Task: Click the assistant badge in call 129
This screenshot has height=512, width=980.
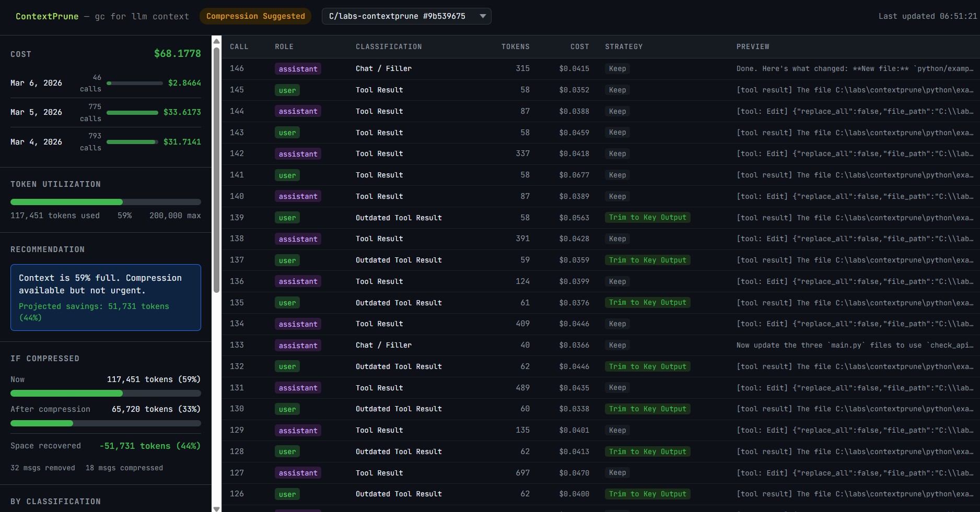Action: (x=298, y=431)
